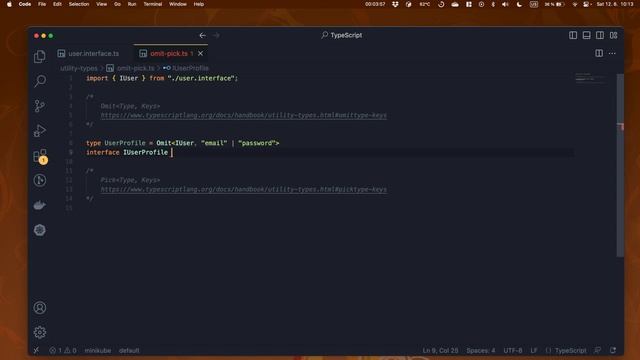Open the Go menu

click(118, 4)
